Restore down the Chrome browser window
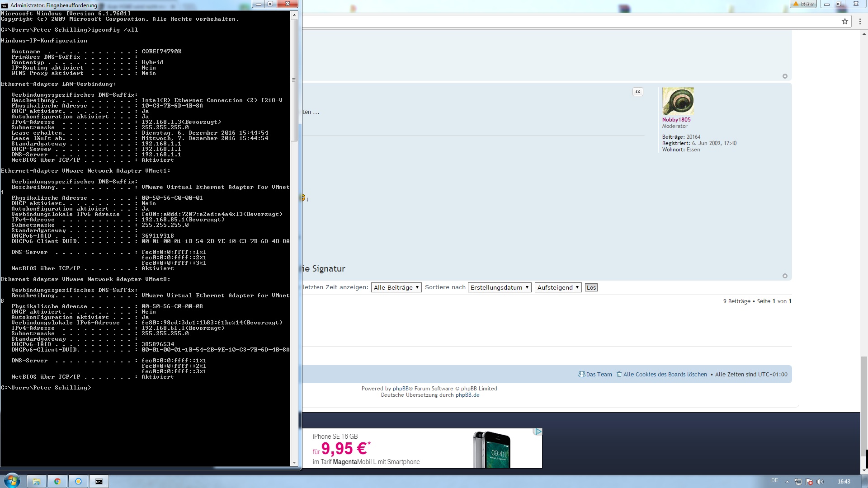Image resolution: width=868 pixels, height=488 pixels. click(x=838, y=4)
